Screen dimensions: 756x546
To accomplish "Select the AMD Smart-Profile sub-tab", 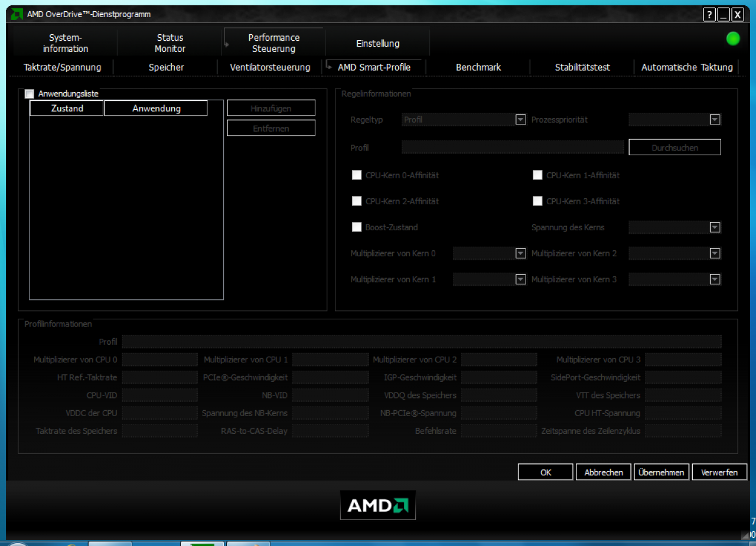I will 374,67.
